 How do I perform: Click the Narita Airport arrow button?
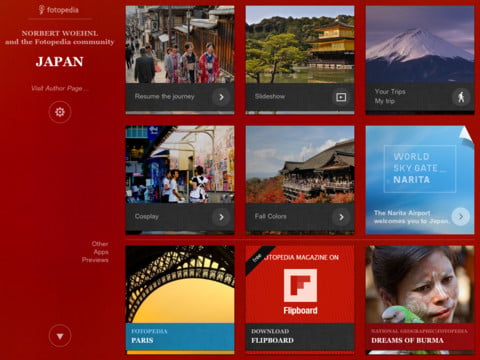(461, 217)
